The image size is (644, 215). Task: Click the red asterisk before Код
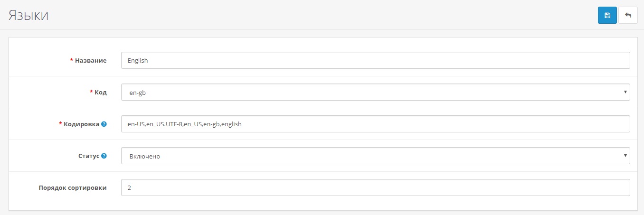(91, 93)
